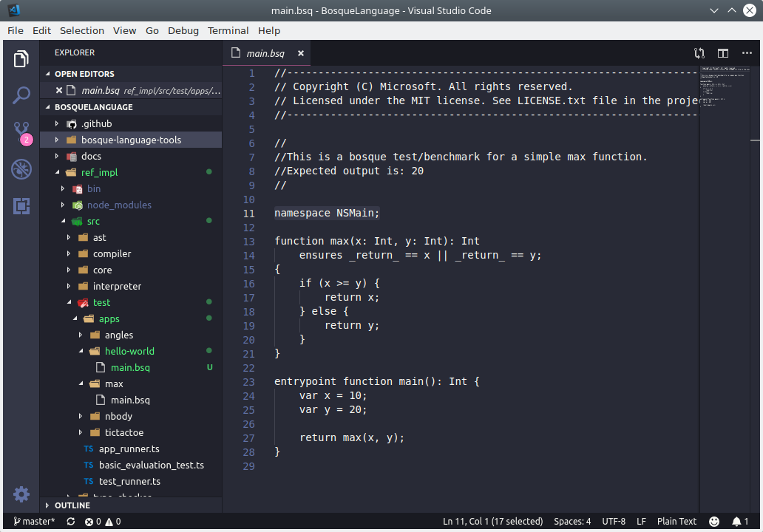Select the main.bsq editor tab
This screenshot has height=532, width=763.
266,53
